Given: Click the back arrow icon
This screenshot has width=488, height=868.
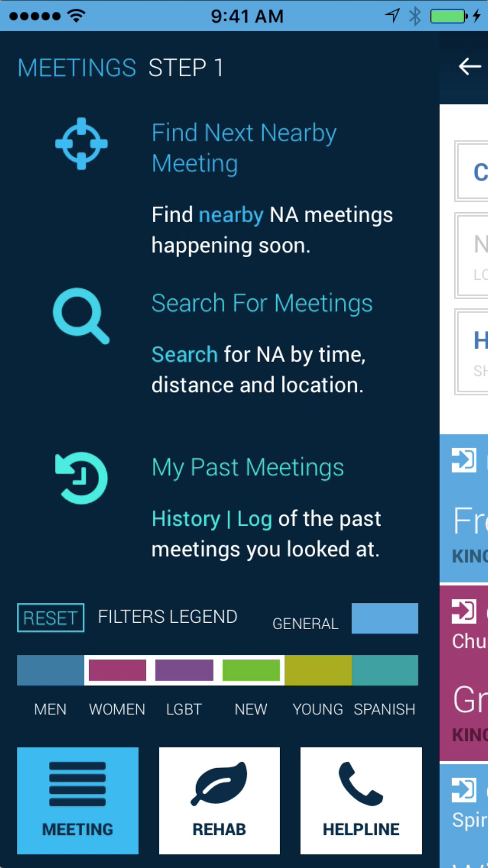Looking at the screenshot, I should tap(469, 66).
